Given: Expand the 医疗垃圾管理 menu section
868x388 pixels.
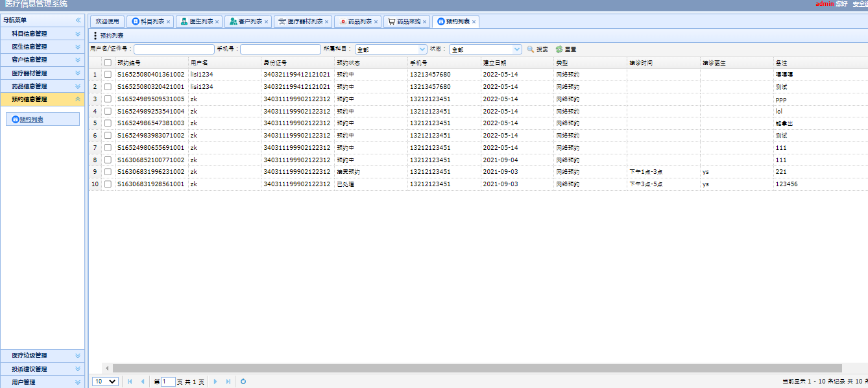Looking at the screenshot, I should [42, 356].
